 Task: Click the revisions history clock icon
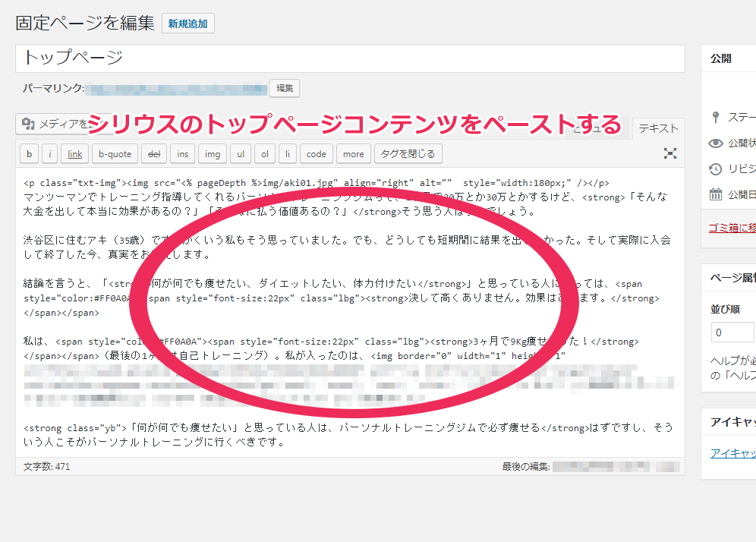click(715, 169)
